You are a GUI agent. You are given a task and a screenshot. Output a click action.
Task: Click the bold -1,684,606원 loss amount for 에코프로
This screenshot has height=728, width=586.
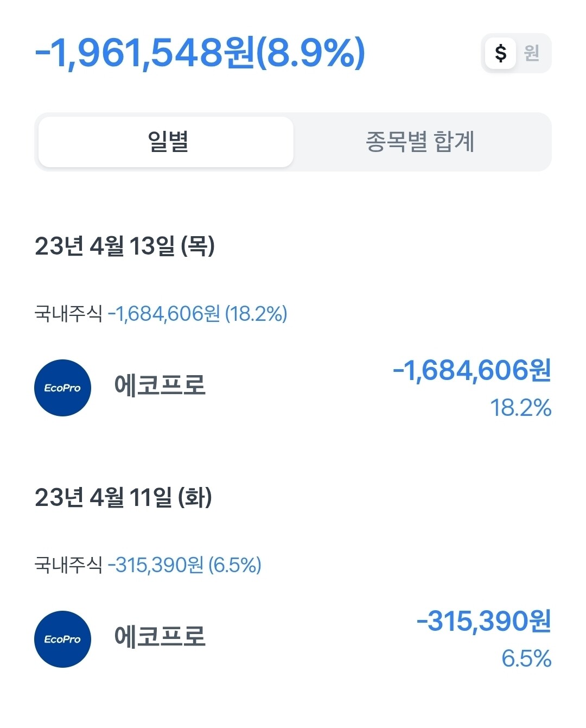(x=472, y=370)
